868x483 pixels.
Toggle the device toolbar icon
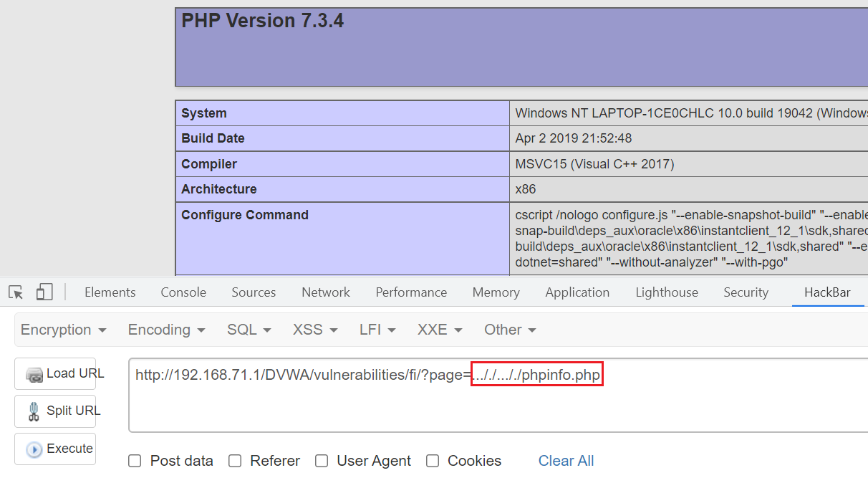(x=44, y=292)
